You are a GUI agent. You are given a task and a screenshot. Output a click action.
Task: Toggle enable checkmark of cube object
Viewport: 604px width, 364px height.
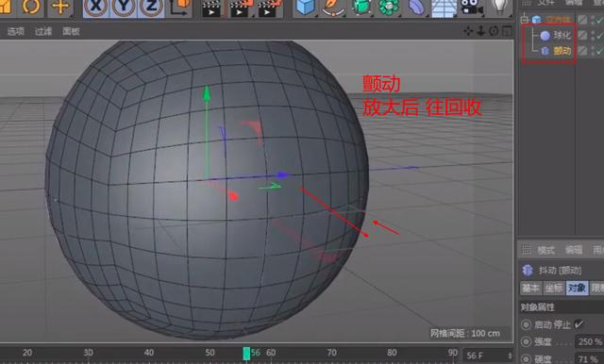pyautogui.click(x=600, y=19)
